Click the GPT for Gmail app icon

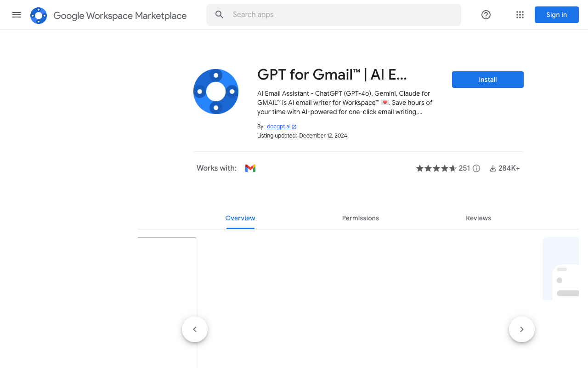[x=216, y=92]
